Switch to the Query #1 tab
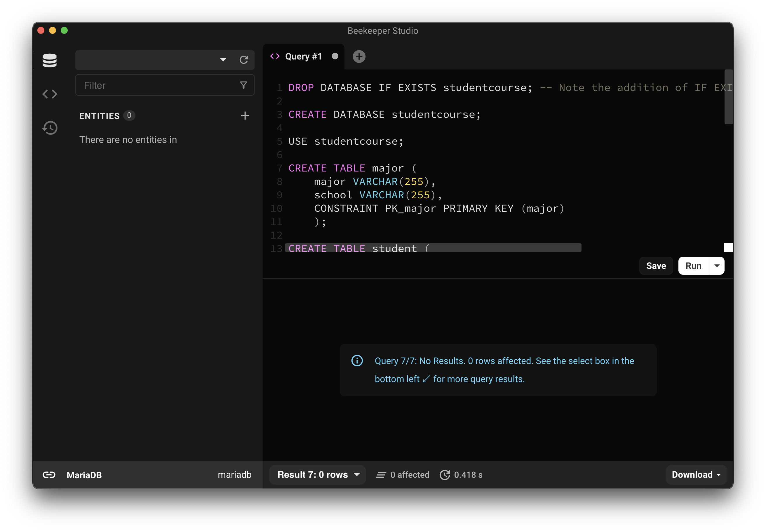Screen dimensions: 766x532 (x=303, y=56)
